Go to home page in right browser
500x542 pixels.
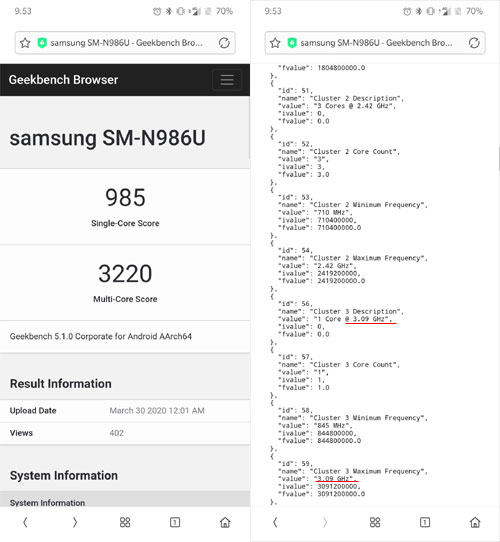[475, 522]
